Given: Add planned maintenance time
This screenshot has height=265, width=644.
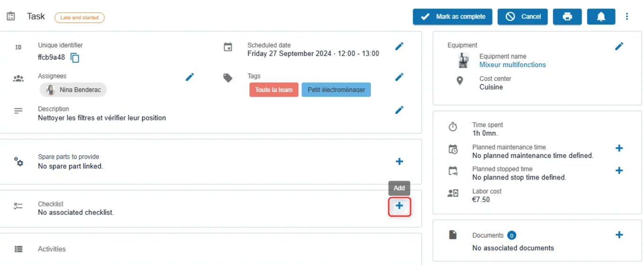Looking at the screenshot, I should (x=619, y=148).
